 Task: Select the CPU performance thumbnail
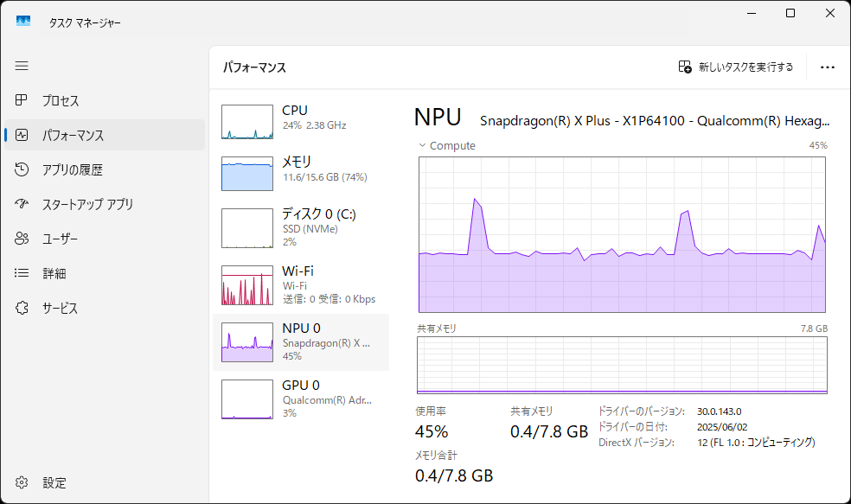[247, 122]
